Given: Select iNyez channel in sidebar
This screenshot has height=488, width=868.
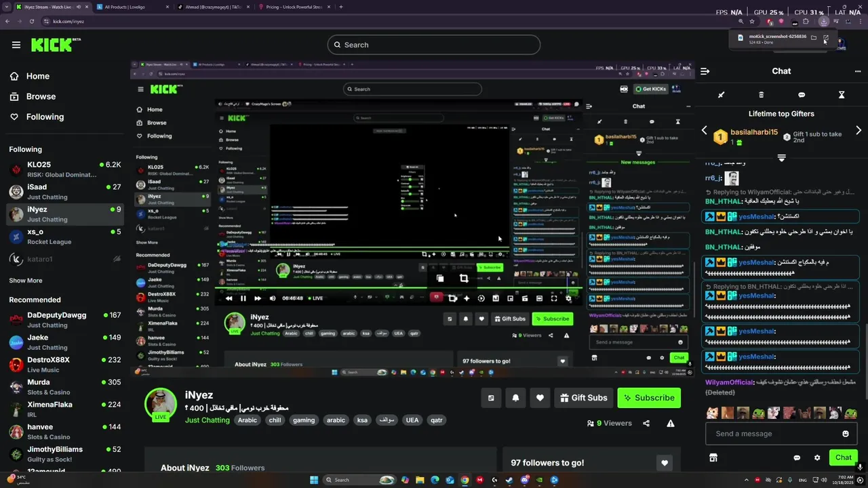Looking at the screenshot, I should [65, 214].
